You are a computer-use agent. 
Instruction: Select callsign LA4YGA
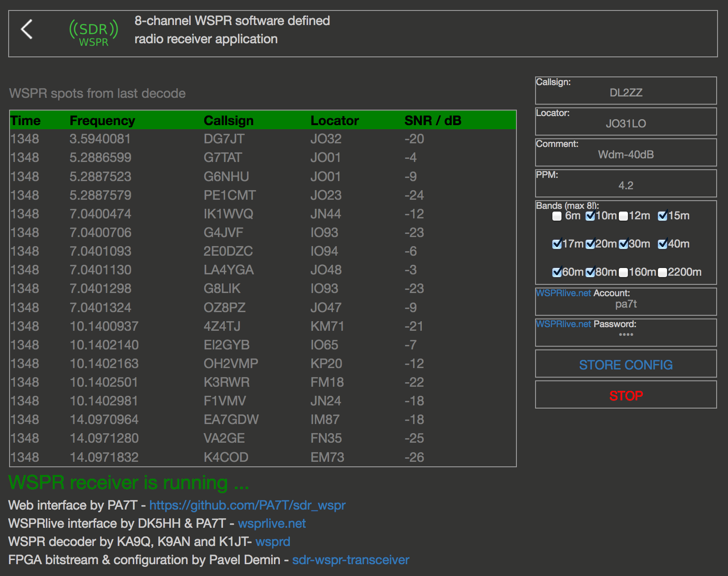(228, 270)
